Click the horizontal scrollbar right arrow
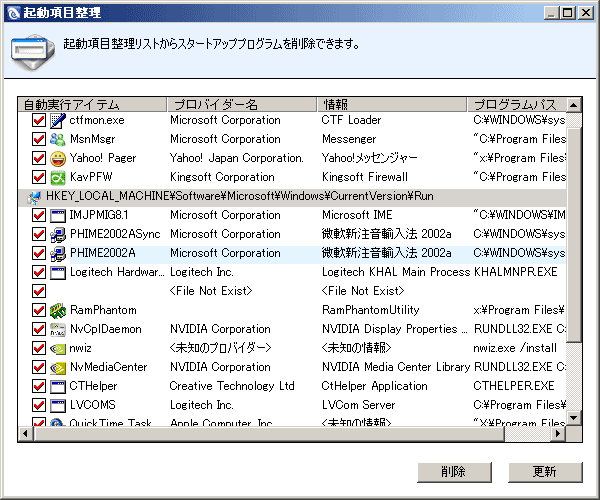This screenshot has height=500, width=600. click(559, 434)
